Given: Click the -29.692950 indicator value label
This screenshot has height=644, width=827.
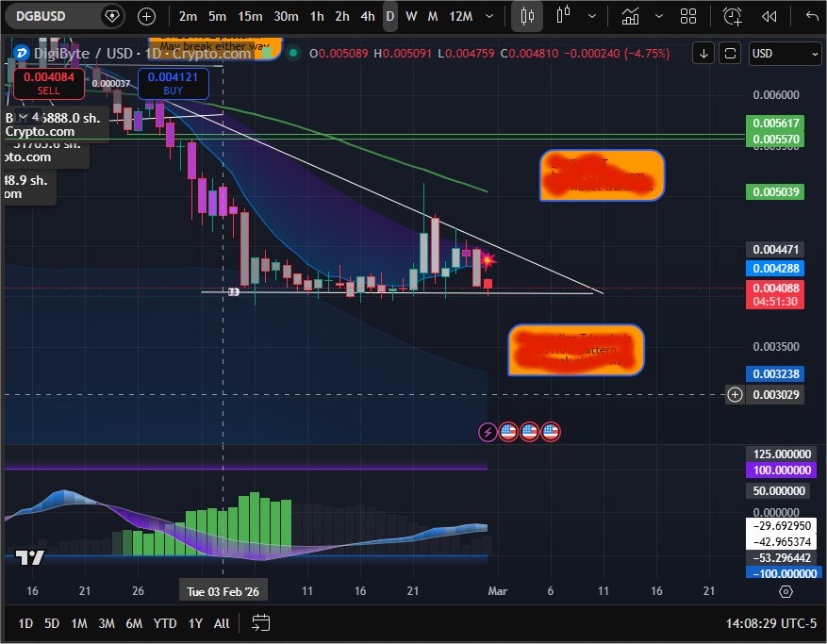Looking at the screenshot, I should pyautogui.click(x=782, y=526).
